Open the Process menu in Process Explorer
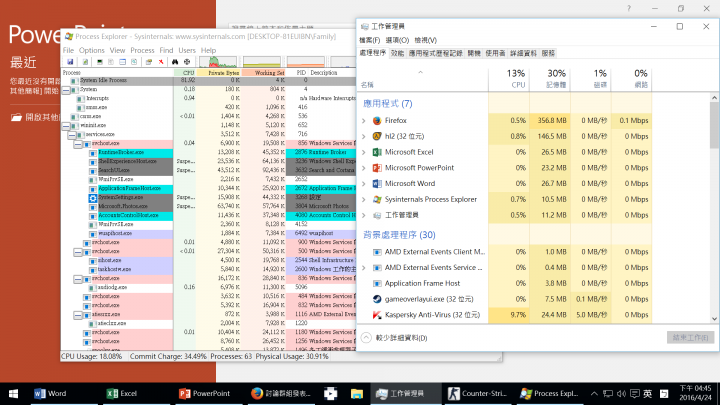This screenshot has width=720, height=405. click(x=142, y=50)
